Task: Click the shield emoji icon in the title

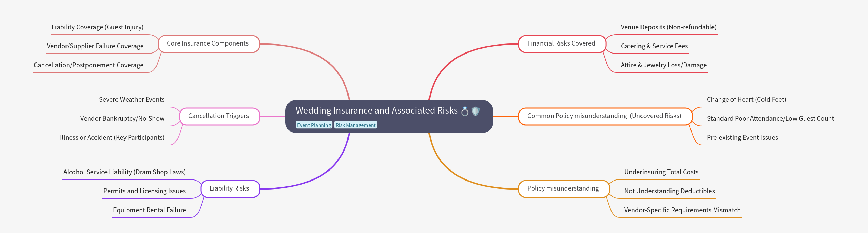Action: (x=475, y=111)
